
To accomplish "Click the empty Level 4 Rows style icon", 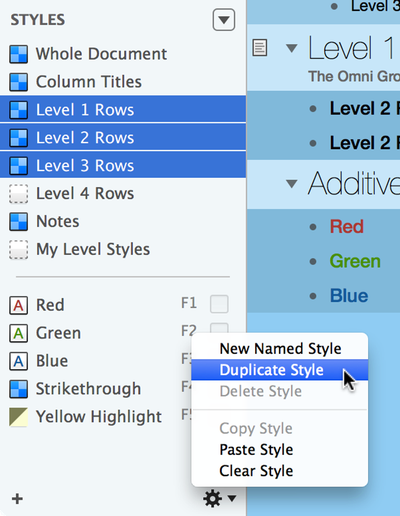I will (19, 194).
